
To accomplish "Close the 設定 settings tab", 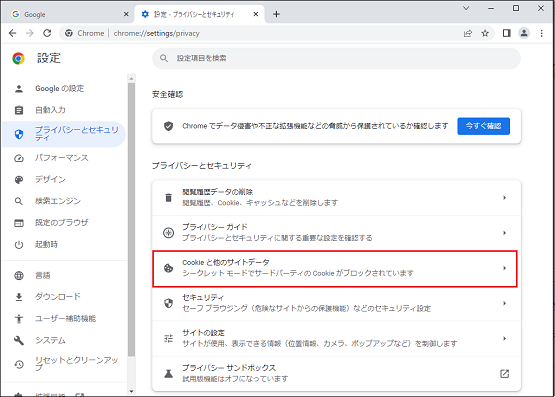I will (x=256, y=14).
